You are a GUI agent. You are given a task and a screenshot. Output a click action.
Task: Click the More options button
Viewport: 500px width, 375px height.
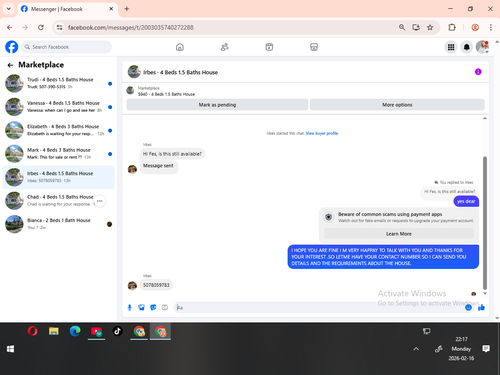(397, 105)
